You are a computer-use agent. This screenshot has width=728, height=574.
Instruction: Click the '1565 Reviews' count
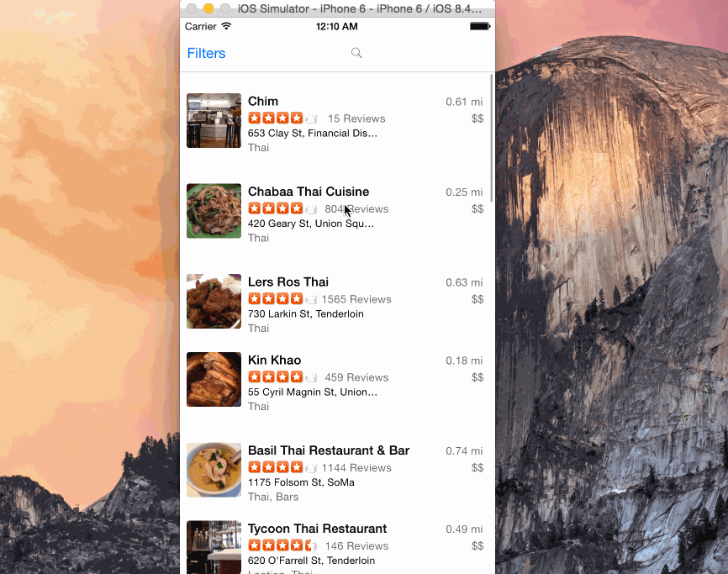pos(356,299)
